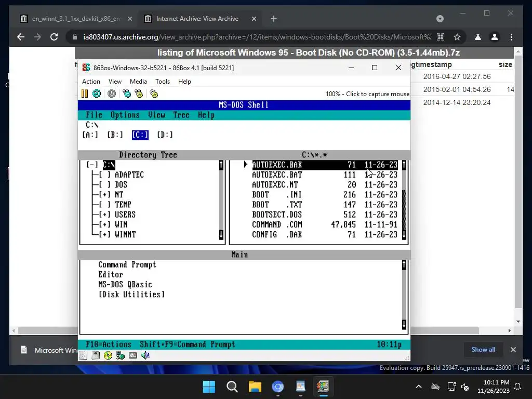The image size is (532, 399).
Task: Expand the WIN directory [+]
Action: 104,224
